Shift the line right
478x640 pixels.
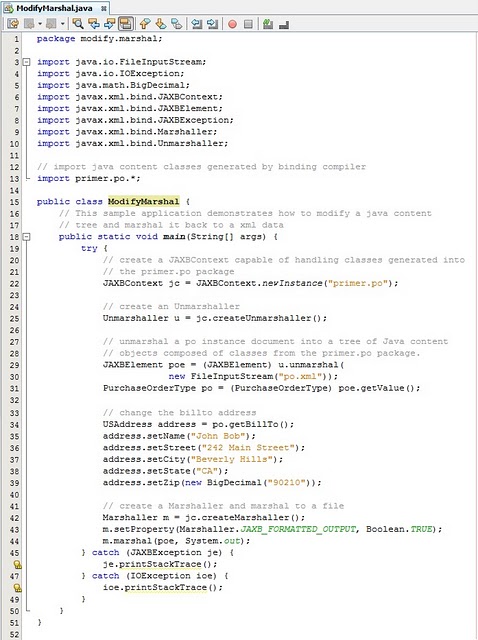212,24
